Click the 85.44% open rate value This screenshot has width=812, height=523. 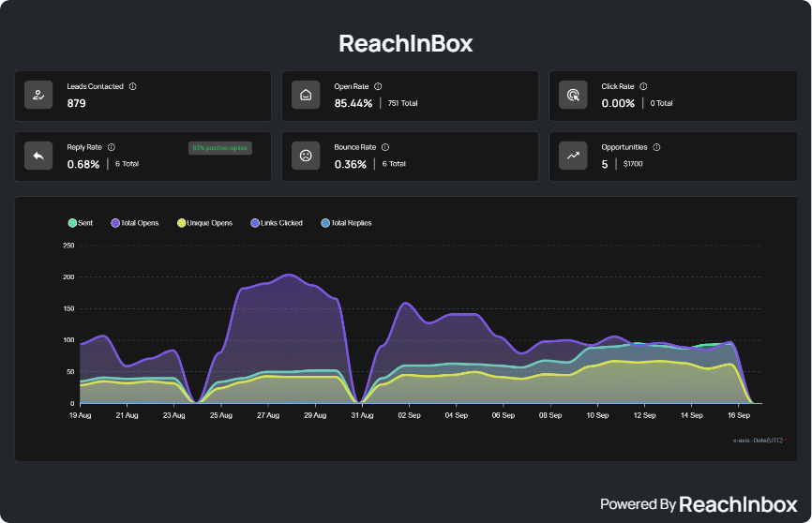[x=353, y=103]
